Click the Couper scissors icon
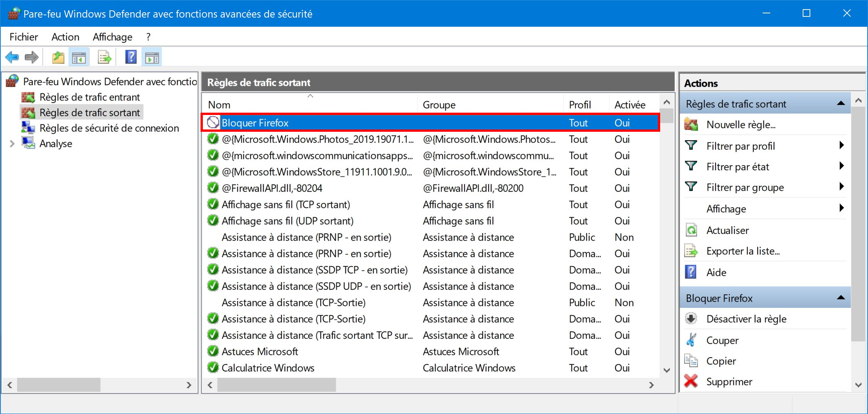Screen dimensions: 868x414 [691, 340]
